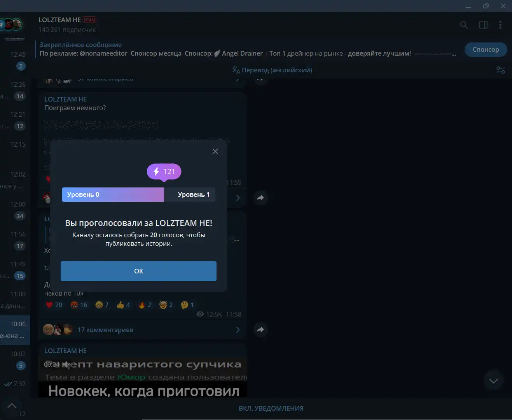Translate with Перевод (английский)
512x420 pixels.
[x=272, y=70]
